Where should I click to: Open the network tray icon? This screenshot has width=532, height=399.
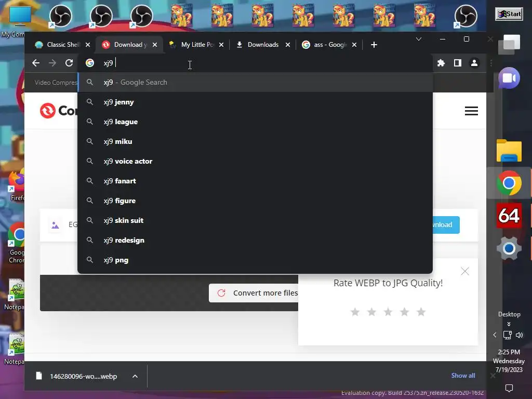507,335
